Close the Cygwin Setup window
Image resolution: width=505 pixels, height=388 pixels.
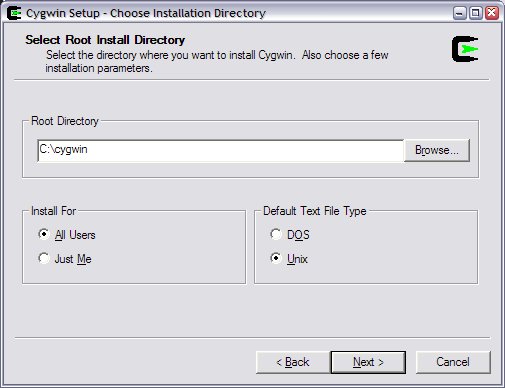[x=492, y=13]
